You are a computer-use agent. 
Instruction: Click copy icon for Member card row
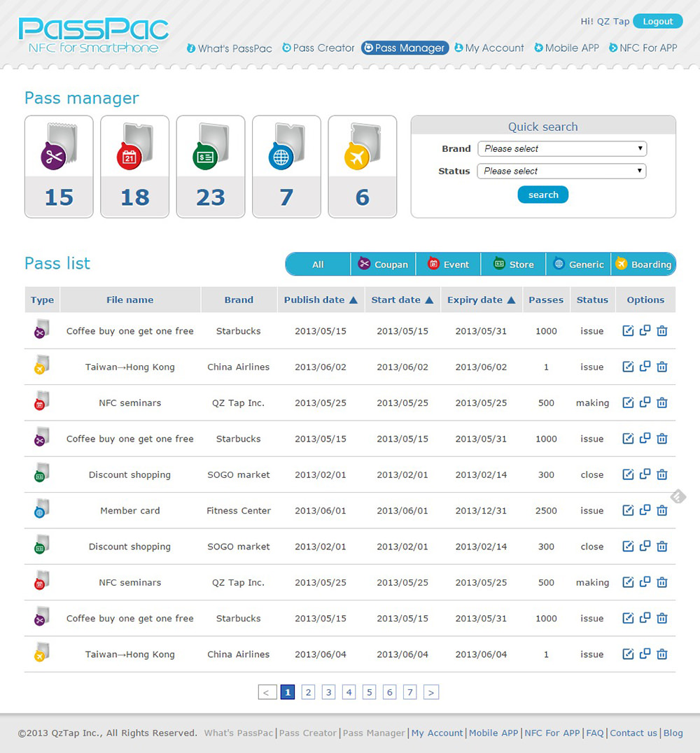tap(645, 510)
